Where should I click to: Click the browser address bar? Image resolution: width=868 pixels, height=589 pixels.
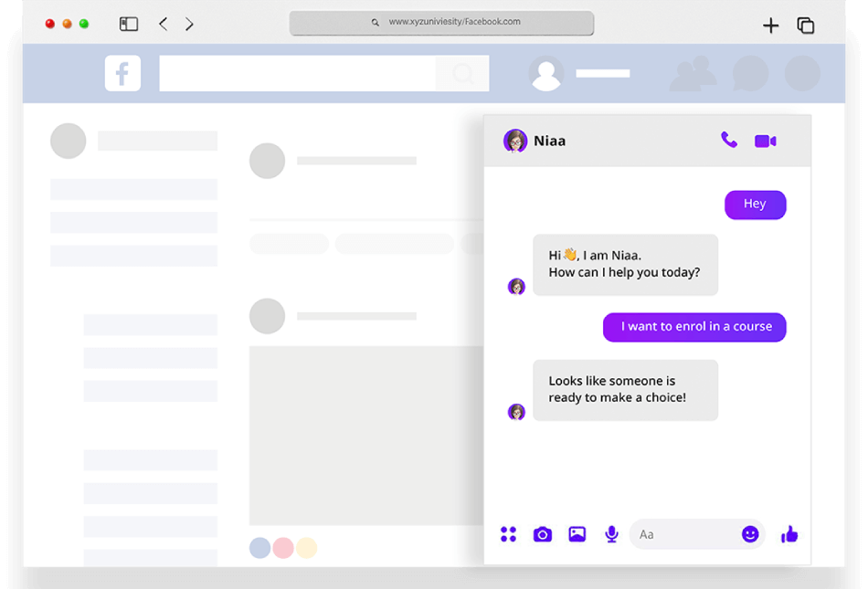point(441,23)
